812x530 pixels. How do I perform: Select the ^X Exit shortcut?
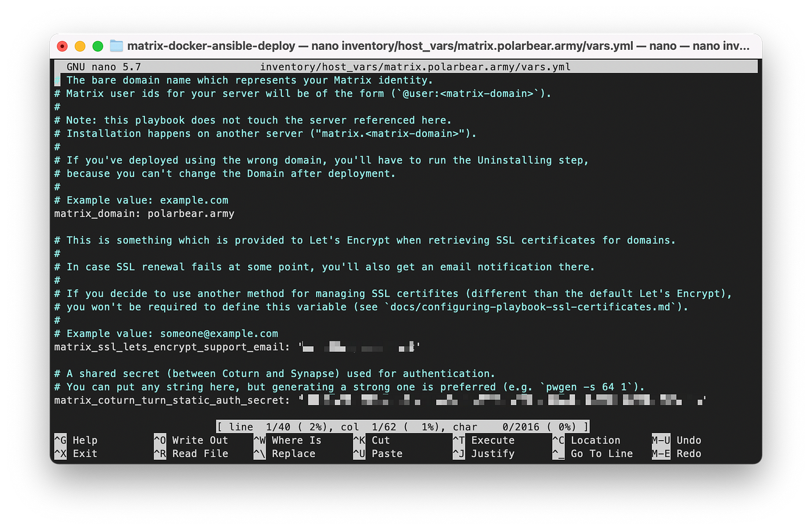pos(76,453)
